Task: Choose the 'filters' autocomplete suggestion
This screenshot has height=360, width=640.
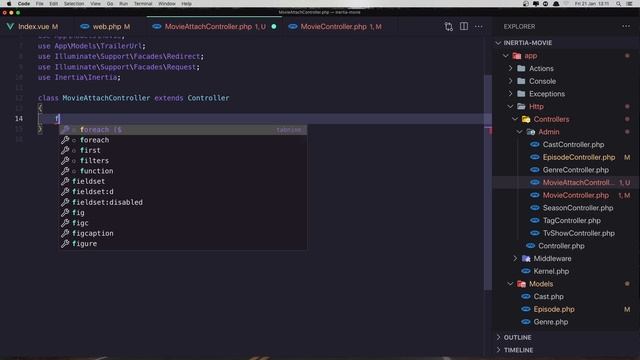Action: [x=183, y=161]
